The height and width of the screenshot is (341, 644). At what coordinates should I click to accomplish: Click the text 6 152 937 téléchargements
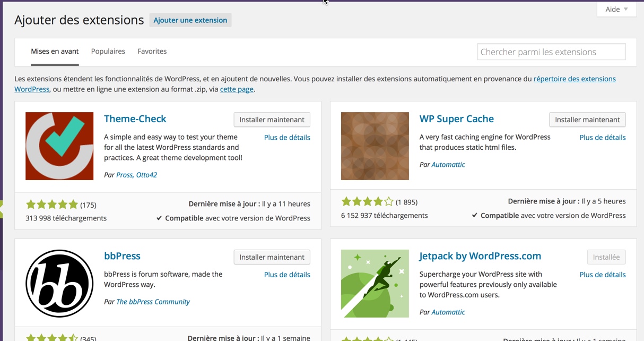pos(385,216)
